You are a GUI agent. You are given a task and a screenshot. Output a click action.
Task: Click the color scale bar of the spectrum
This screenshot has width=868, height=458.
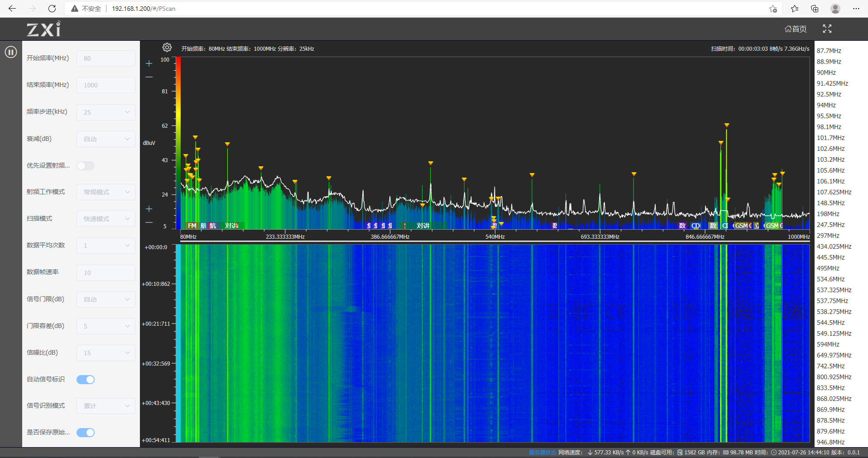pos(178,143)
